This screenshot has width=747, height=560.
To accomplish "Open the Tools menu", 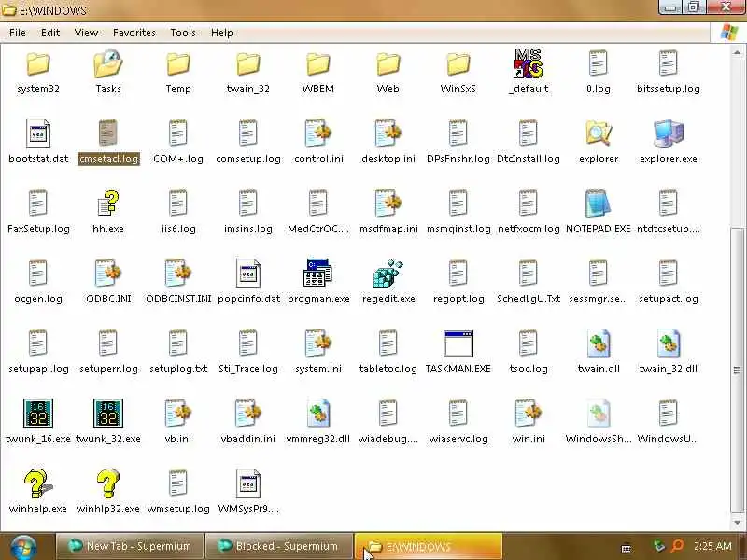I will point(183,33).
